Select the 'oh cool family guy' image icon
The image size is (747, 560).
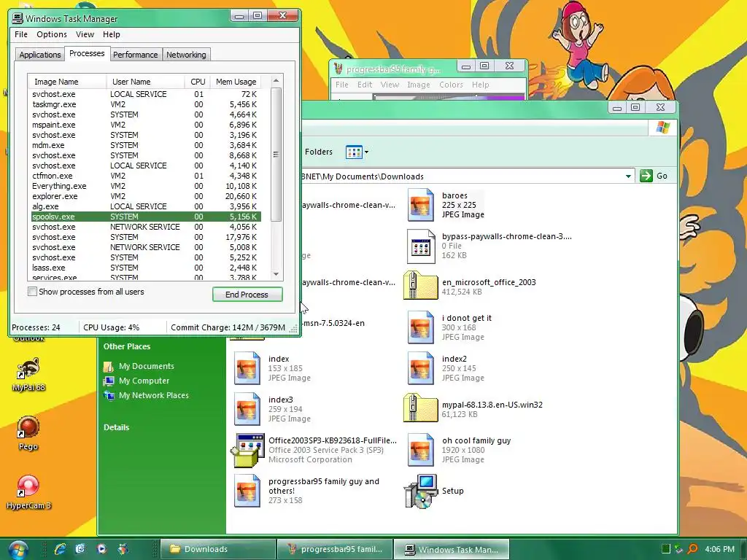pyautogui.click(x=421, y=450)
